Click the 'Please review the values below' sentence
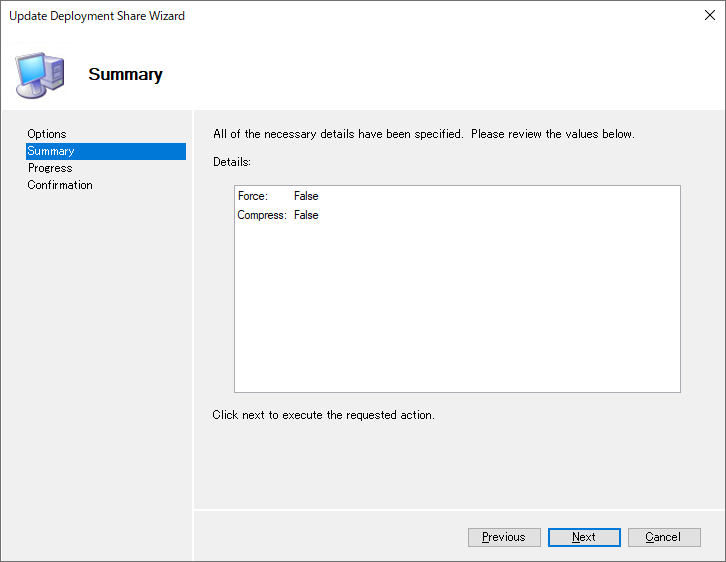The width and height of the screenshot is (726, 562). click(x=553, y=134)
